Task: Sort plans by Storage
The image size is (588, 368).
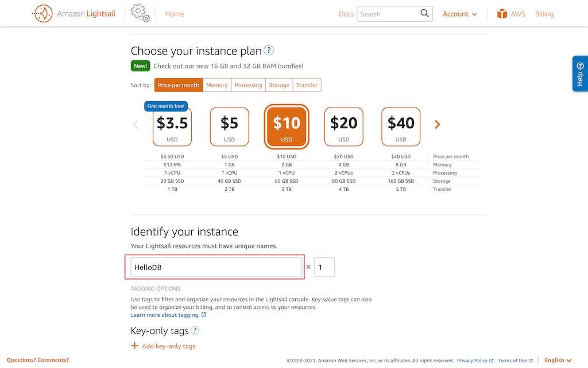Action: pos(279,85)
